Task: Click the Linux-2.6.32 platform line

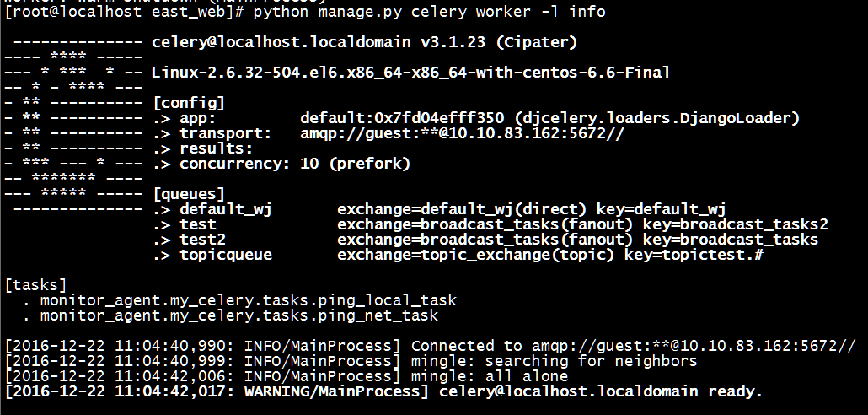Action: [x=410, y=73]
